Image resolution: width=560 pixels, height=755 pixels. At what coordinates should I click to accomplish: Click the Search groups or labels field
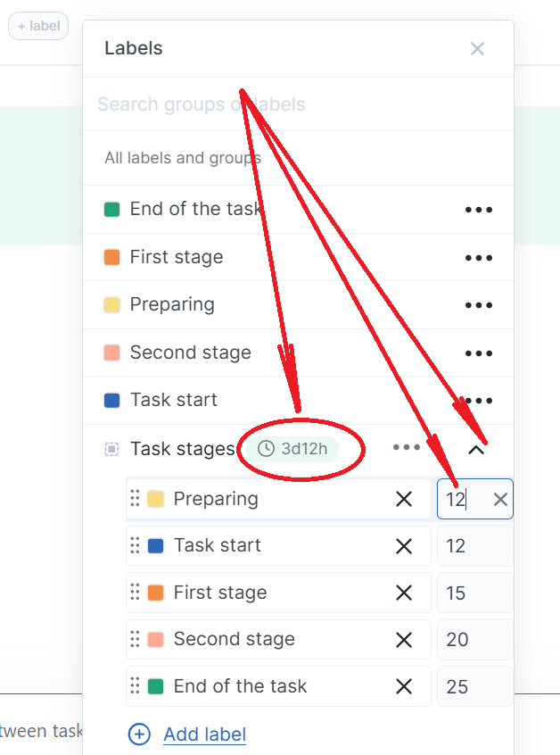268,104
